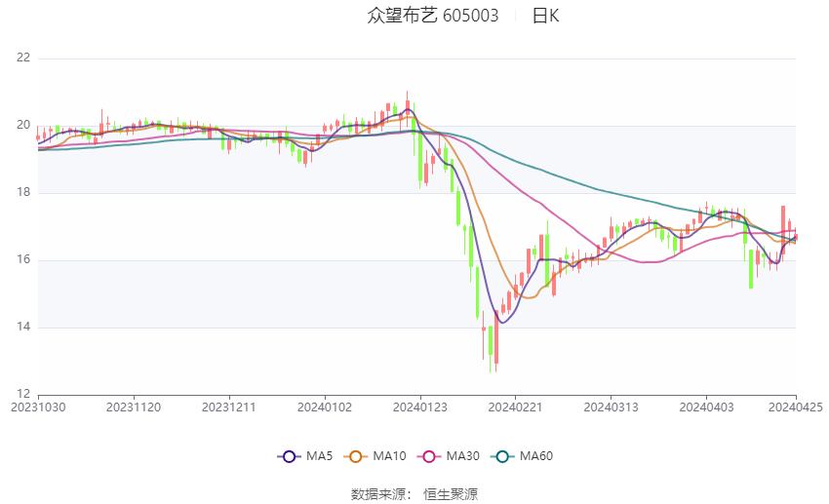This screenshot has width=829, height=504.
Task: Toggle the MA5 legend circle icon
Action: pos(290,456)
